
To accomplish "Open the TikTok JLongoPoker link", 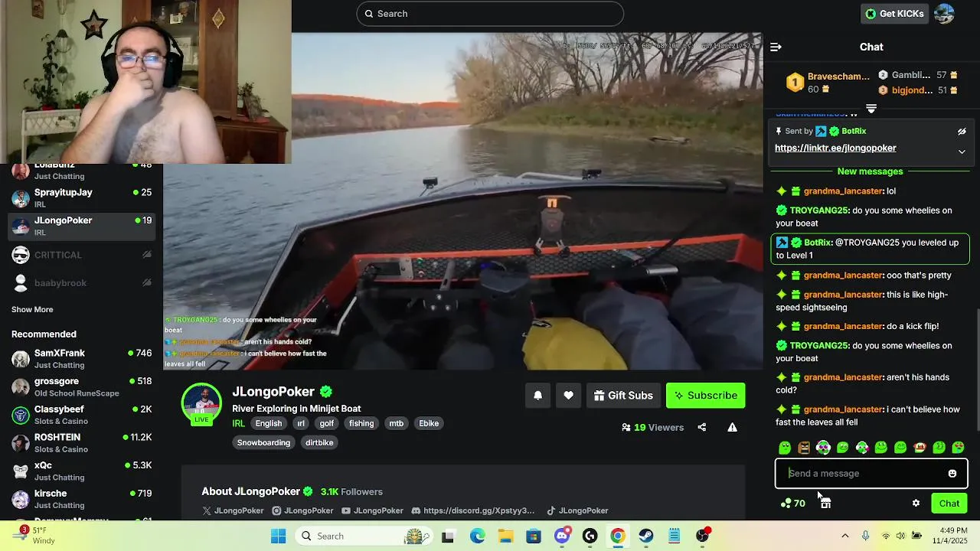I will tap(577, 510).
